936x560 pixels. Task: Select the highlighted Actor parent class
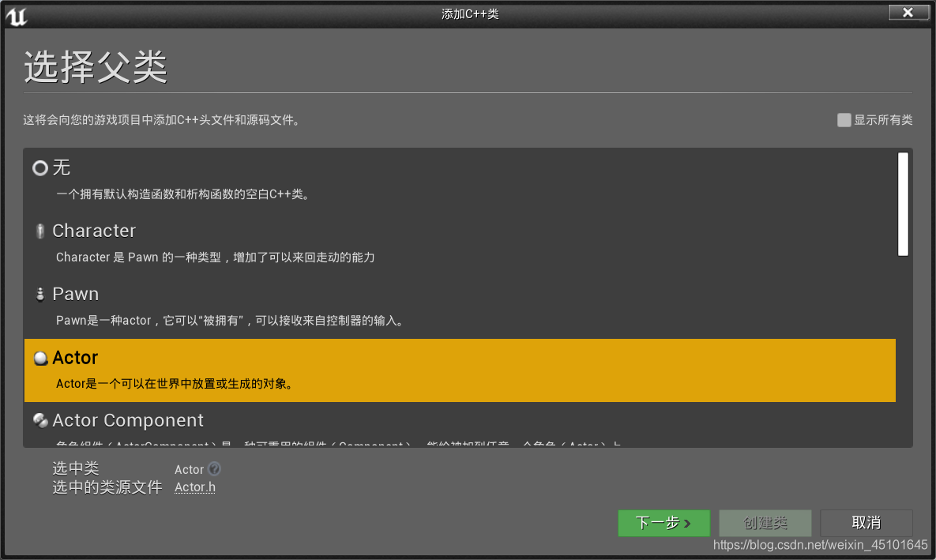460,370
